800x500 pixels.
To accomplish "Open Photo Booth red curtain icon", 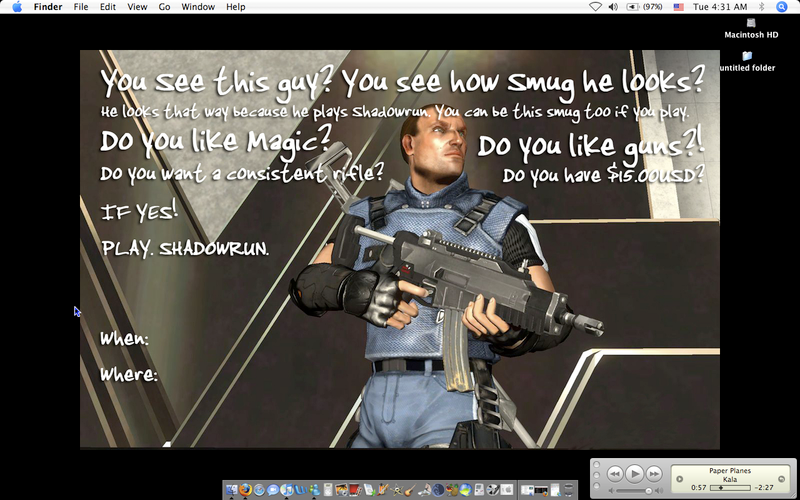I will click(355, 490).
